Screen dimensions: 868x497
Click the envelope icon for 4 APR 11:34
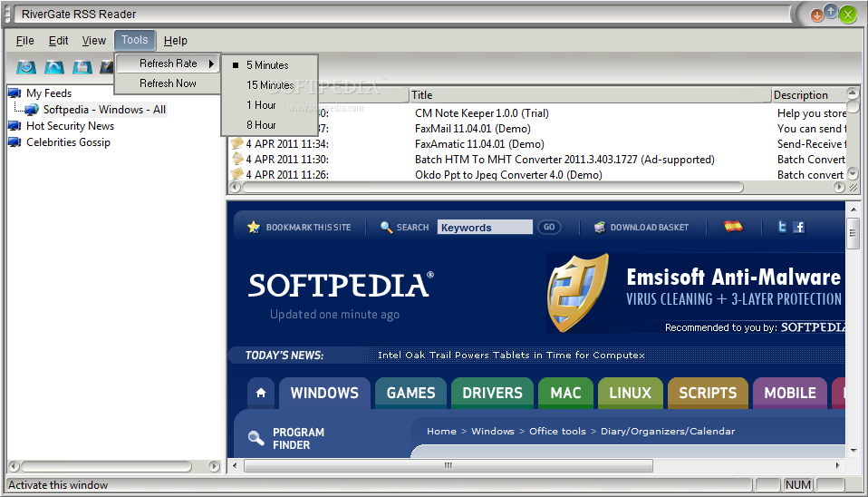coord(237,143)
